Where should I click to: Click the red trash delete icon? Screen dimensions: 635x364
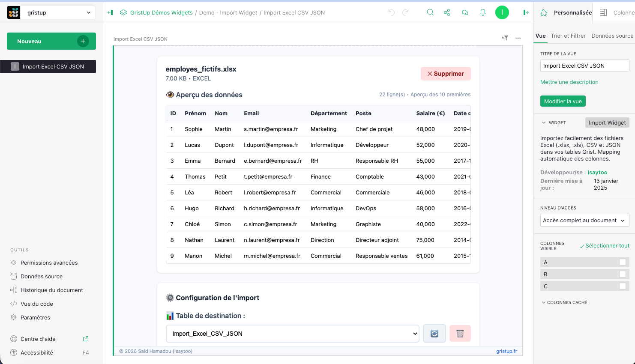460,334
